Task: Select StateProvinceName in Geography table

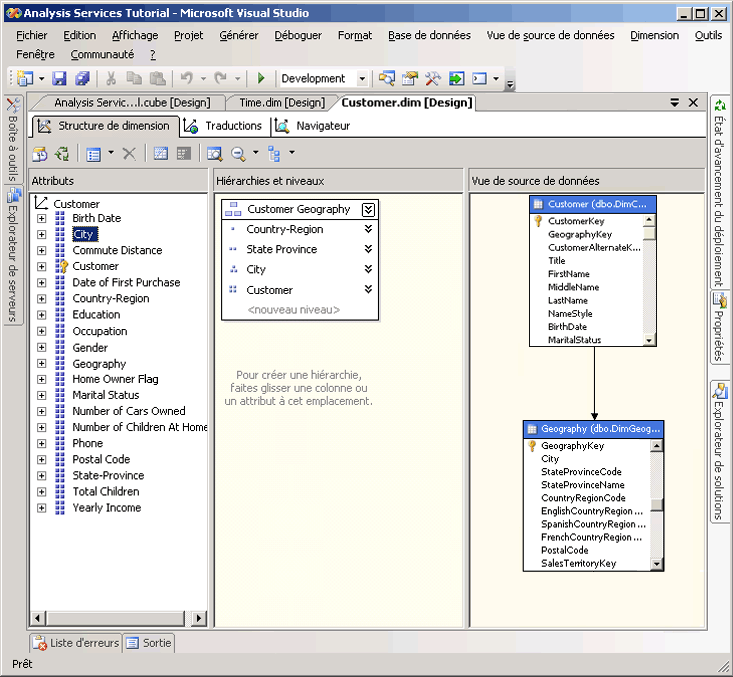Action: (582, 485)
